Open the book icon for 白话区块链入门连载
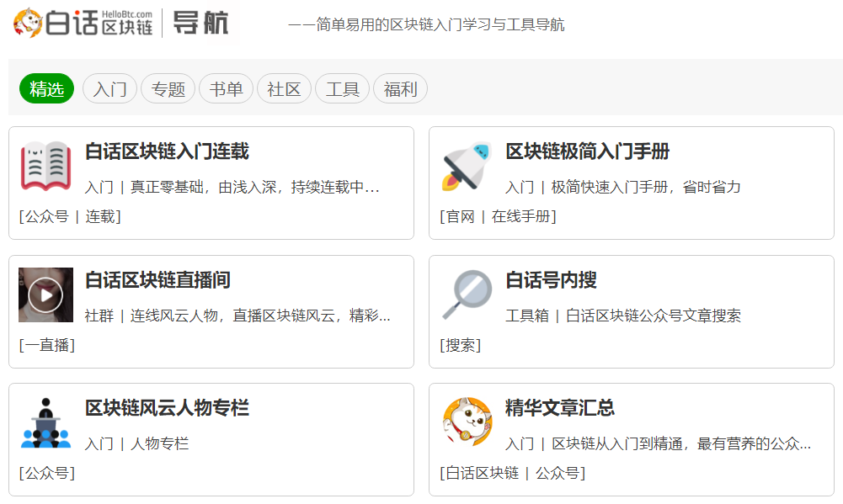 click(x=45, y=166)
